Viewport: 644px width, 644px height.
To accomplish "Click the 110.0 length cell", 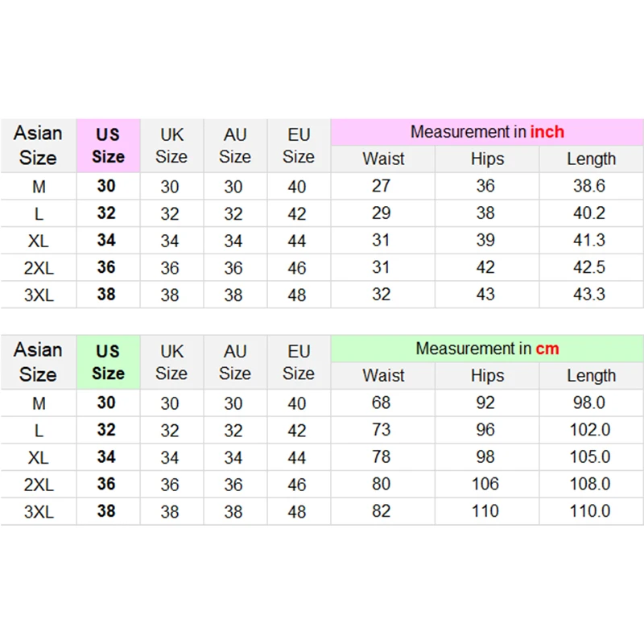I will [590, 511].
